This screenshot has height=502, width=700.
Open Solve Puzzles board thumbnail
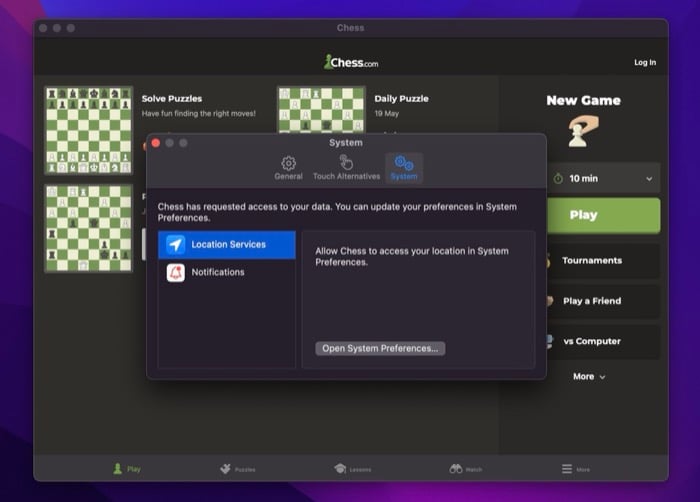(89, 130)
